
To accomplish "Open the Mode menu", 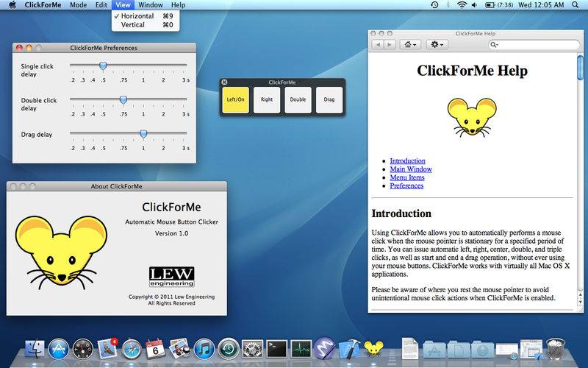I will pyautogui.click(x=78, y=5).
